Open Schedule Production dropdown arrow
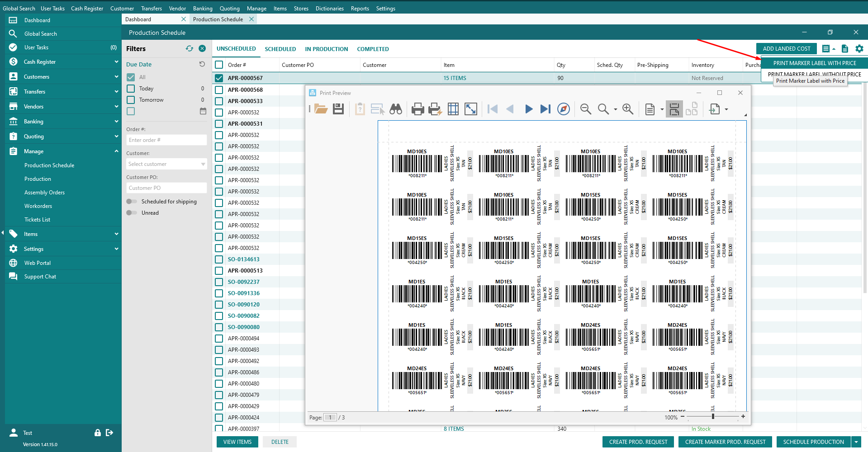 click(856, 442)
